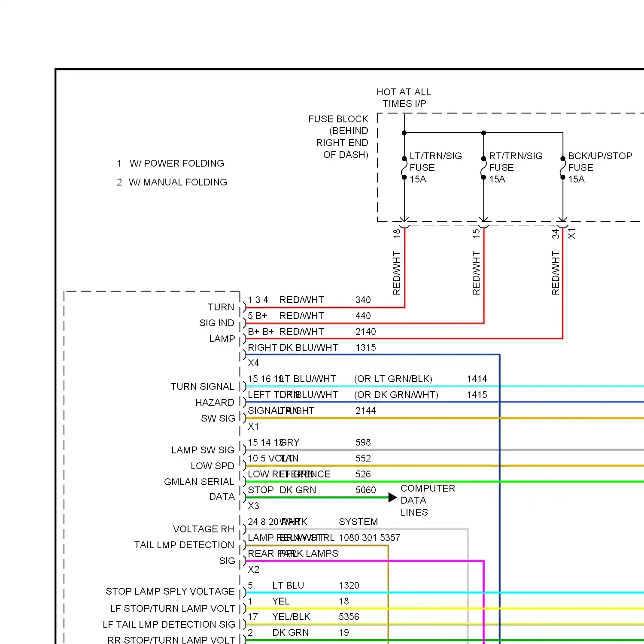
Task: Select connector label X2
Action: pyautogui.click(x=253, y=569)
